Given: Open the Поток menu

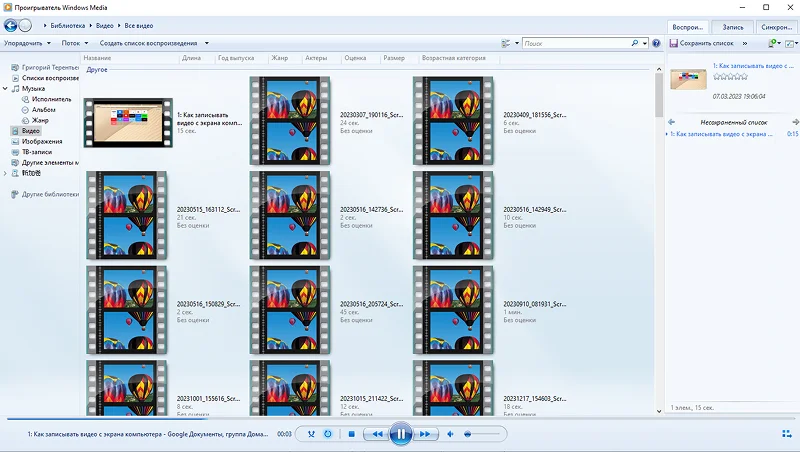Looking at the screenshot, I should pyautogui.click(x=75, y=43).
